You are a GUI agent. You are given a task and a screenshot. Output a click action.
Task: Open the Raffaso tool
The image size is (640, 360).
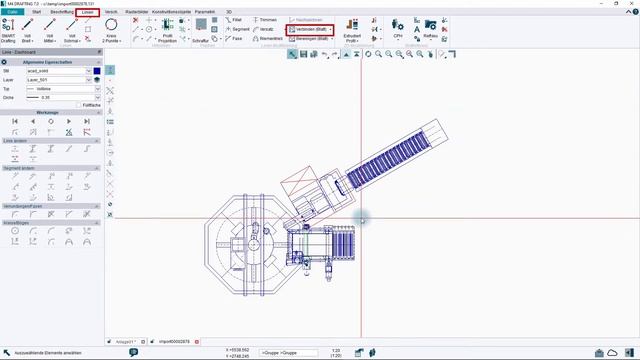point(430,29)
